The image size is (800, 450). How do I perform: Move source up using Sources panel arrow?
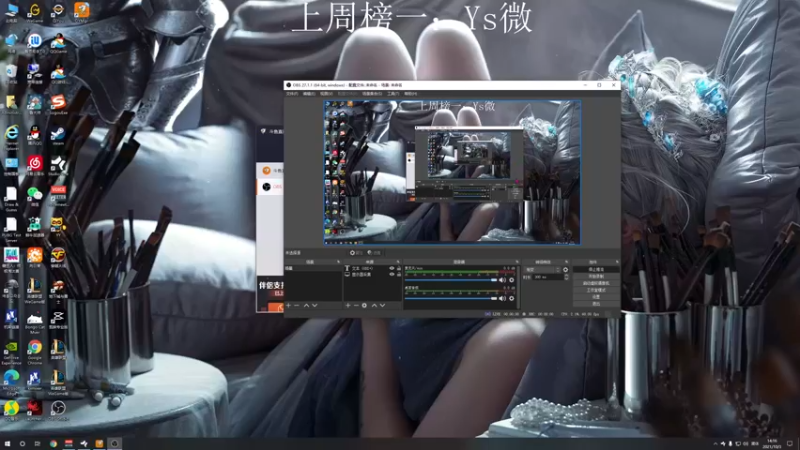[374, 306]
